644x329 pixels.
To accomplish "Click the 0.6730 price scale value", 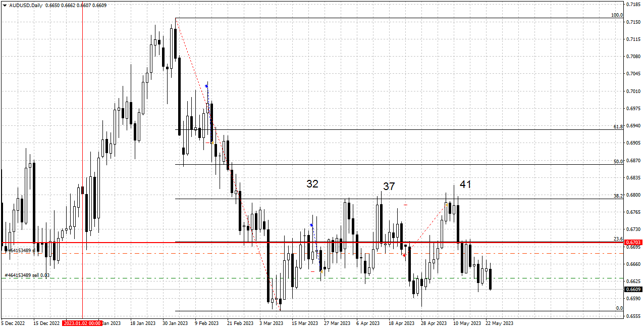I will [x=633, y=230].
